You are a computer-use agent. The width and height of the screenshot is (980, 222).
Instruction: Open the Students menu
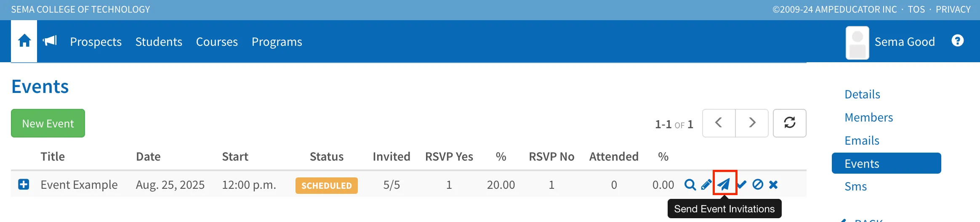click(159, 42)
